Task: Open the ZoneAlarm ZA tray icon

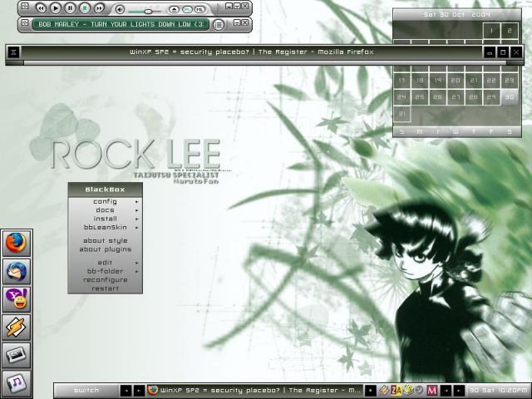Action: coord(396,391)
